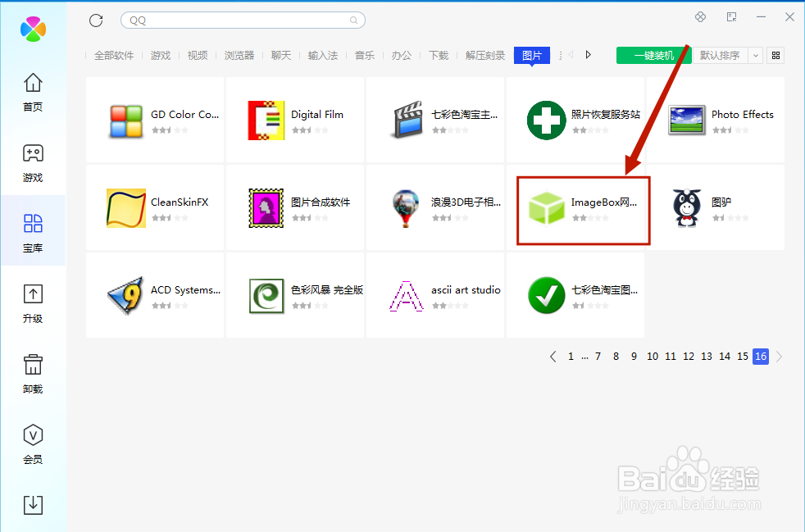Open CleanSkinFX yellow flag icon

point(125,208)
